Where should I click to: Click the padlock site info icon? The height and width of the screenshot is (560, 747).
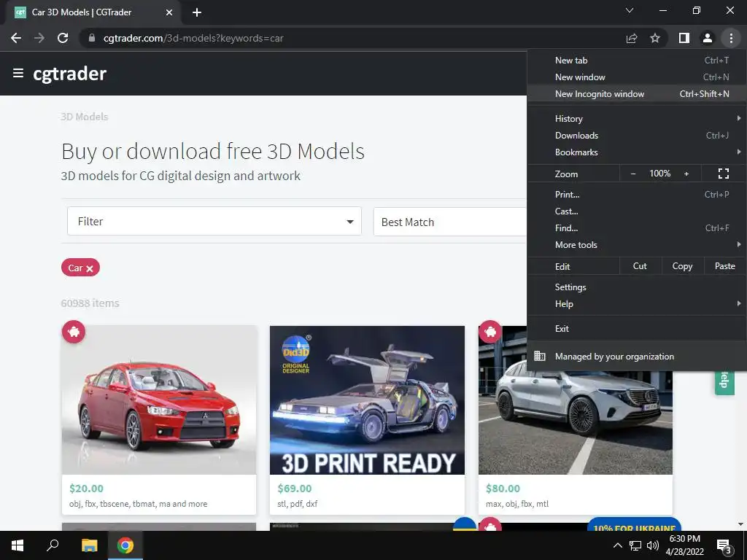pyautogui.click(x=92, y=38)
